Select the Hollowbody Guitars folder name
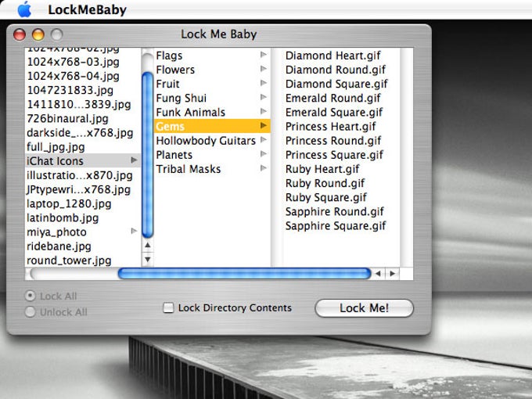The height and width of the screenshot is (399, 532). click(x=206, y=141)
